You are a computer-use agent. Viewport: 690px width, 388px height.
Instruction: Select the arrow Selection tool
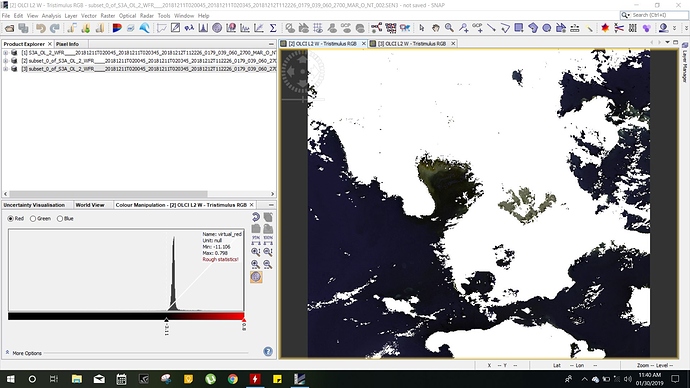point(422,28)
